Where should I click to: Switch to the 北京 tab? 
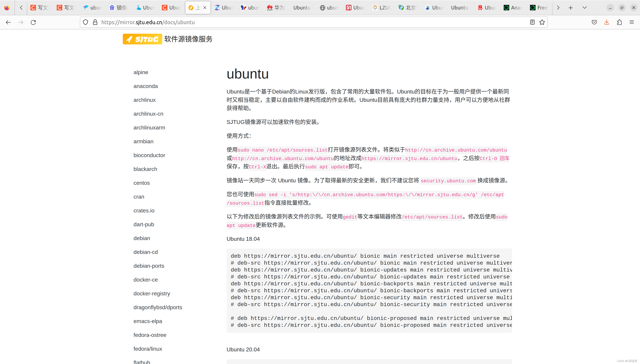[408, 8]
